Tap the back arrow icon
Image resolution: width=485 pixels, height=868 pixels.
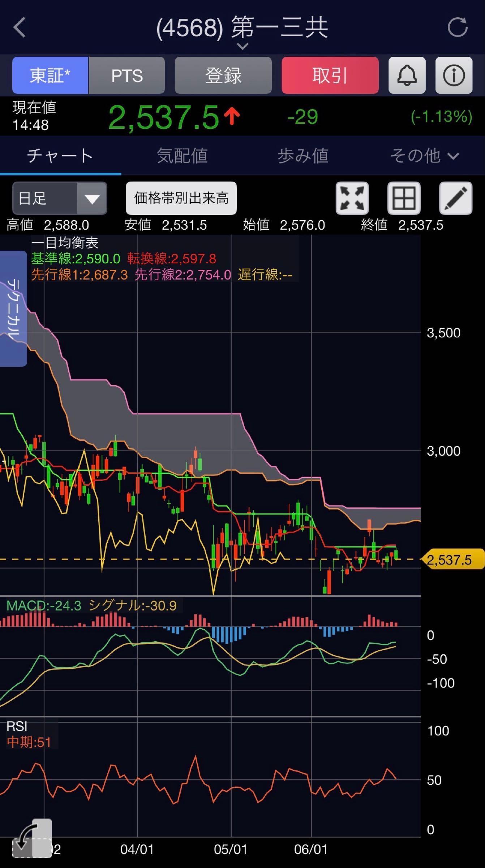pyautogui.click(x=20, y=27)
